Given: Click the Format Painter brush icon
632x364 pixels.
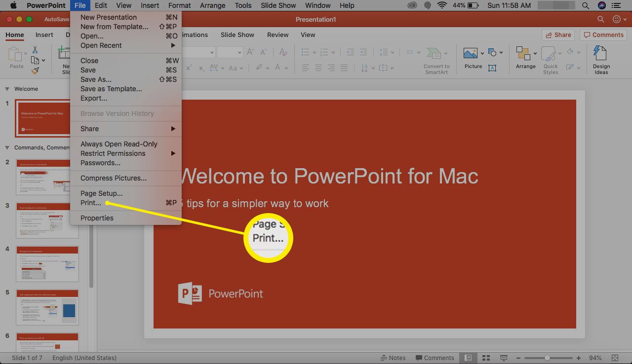Looking at the screenshot, I should coord(35,71).
